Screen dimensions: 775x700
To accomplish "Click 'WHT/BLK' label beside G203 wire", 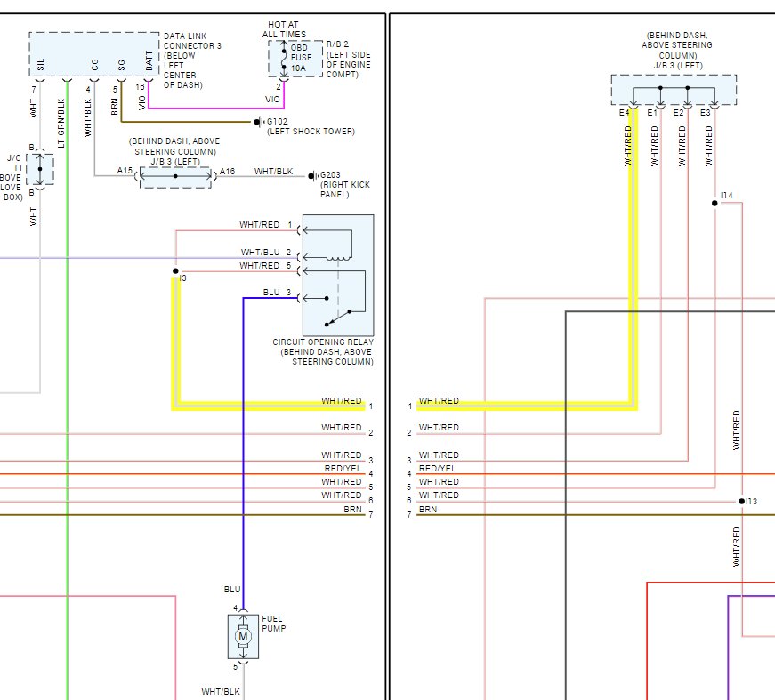I will [273, 171].
